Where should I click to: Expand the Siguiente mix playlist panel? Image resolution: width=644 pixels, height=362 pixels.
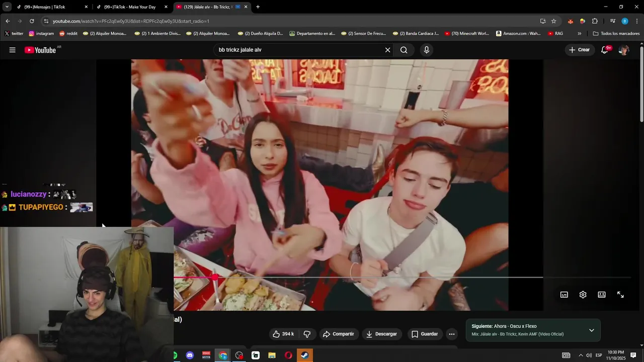pos(591,330)
